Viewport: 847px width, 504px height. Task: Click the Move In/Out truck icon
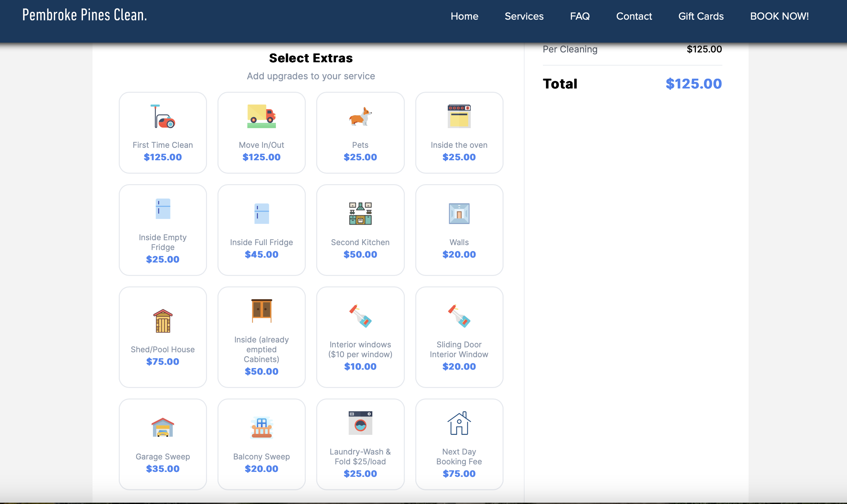(261, 116)
